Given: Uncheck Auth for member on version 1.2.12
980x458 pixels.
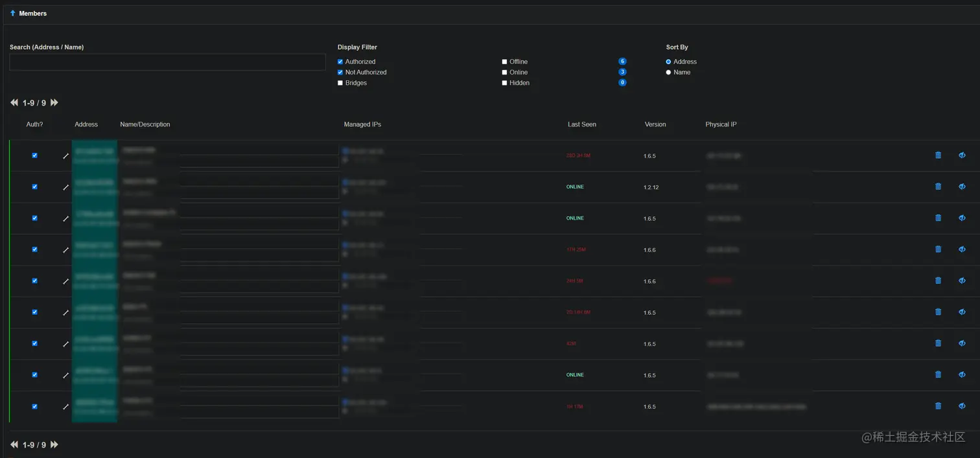Looking at the screenshot, I should [x=34, y=187].
